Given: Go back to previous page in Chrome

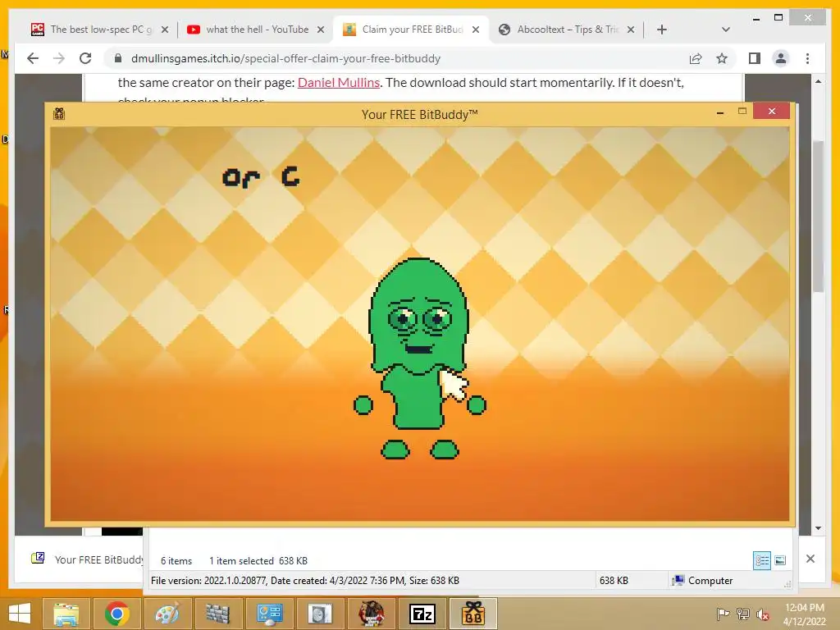Looking at the screenshot, I should [33, 58].
